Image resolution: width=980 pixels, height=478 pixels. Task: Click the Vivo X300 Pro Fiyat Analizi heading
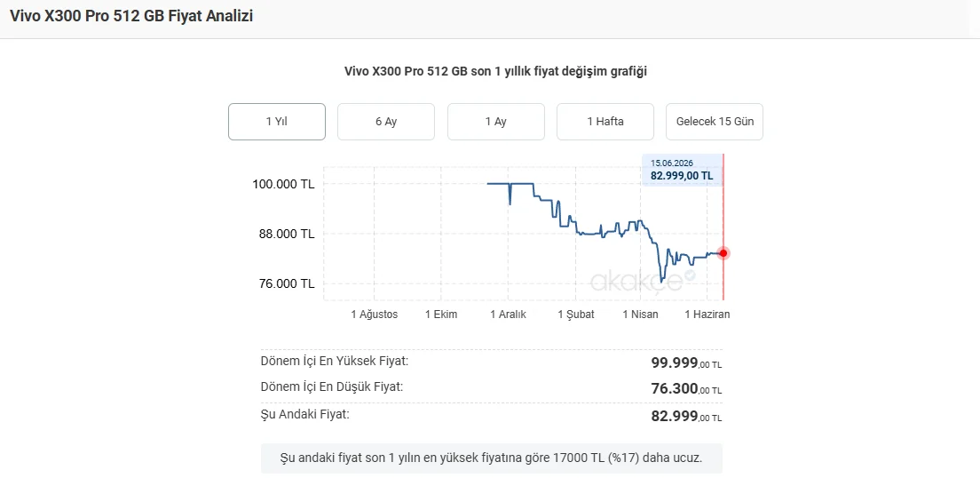(x=131, y=16)
